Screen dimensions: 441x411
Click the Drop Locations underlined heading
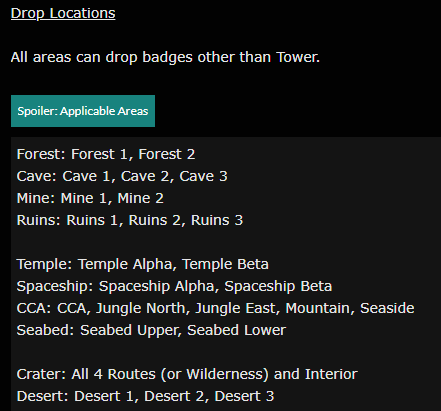click(x=63, y=13)
